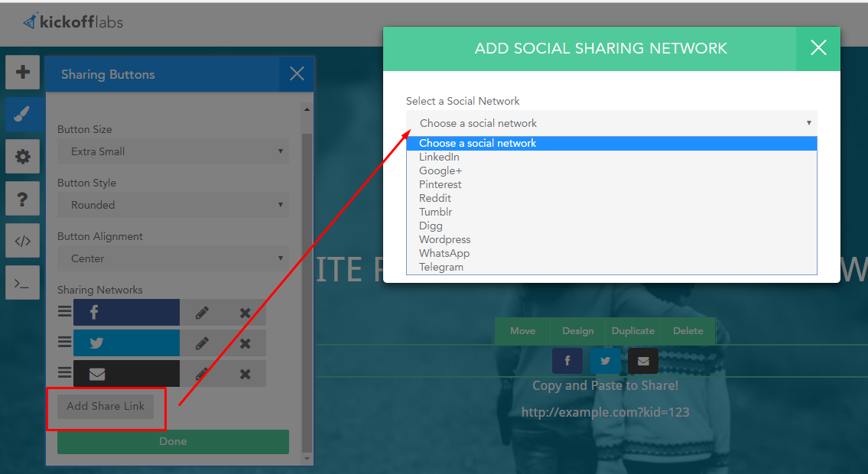Viewport: 868px width, 474px height.
Task: Click the drag handle beside Facebook network
Action: pyautogui.click(x=65, y=311)
